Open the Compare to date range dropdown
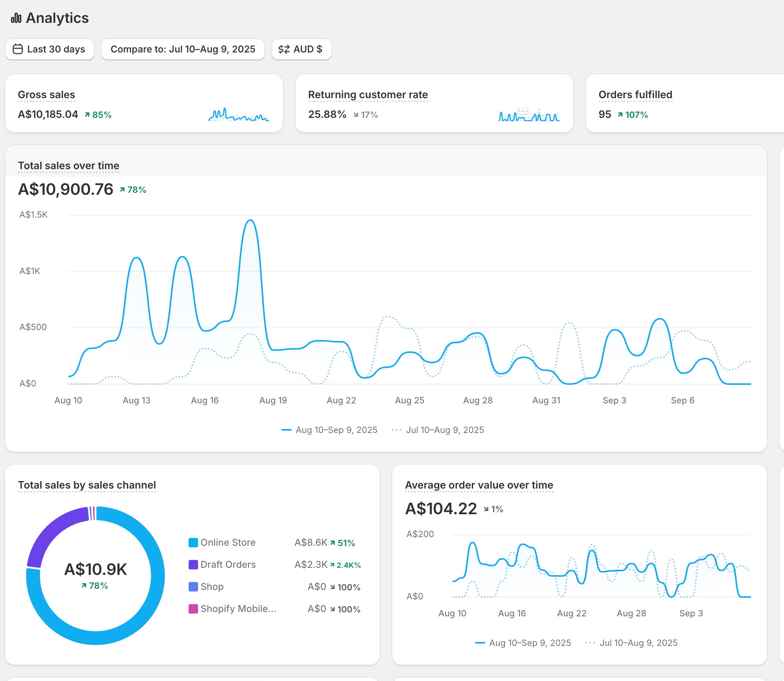Viewport: 784px width, 681px height. tap(183, 49)
